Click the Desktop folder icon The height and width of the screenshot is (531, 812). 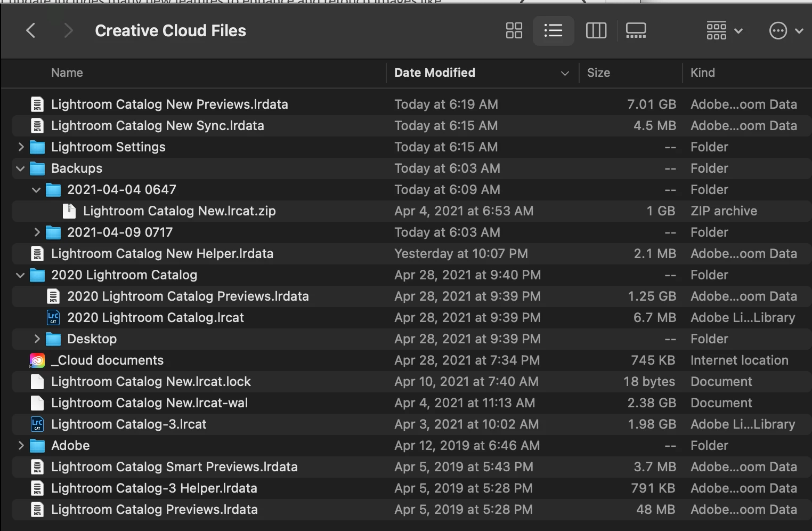coord(53,339)
